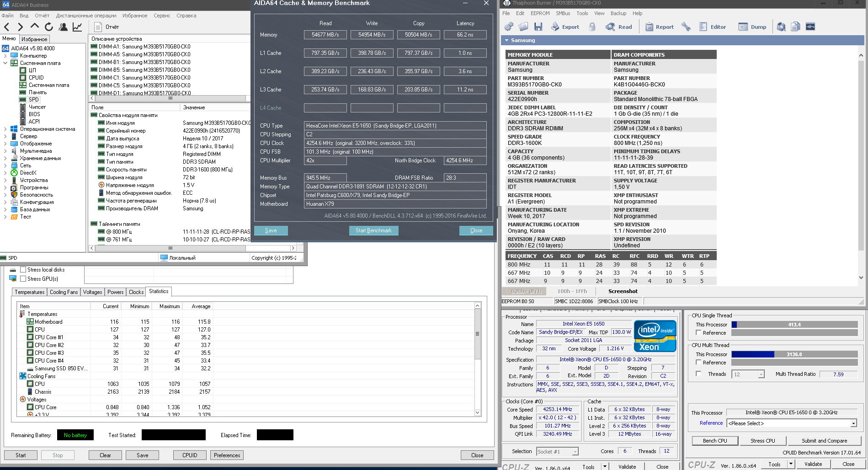Open the AIDA64 graph chart toolbar icon
868x470 pixels.
(x=77, y=27)
